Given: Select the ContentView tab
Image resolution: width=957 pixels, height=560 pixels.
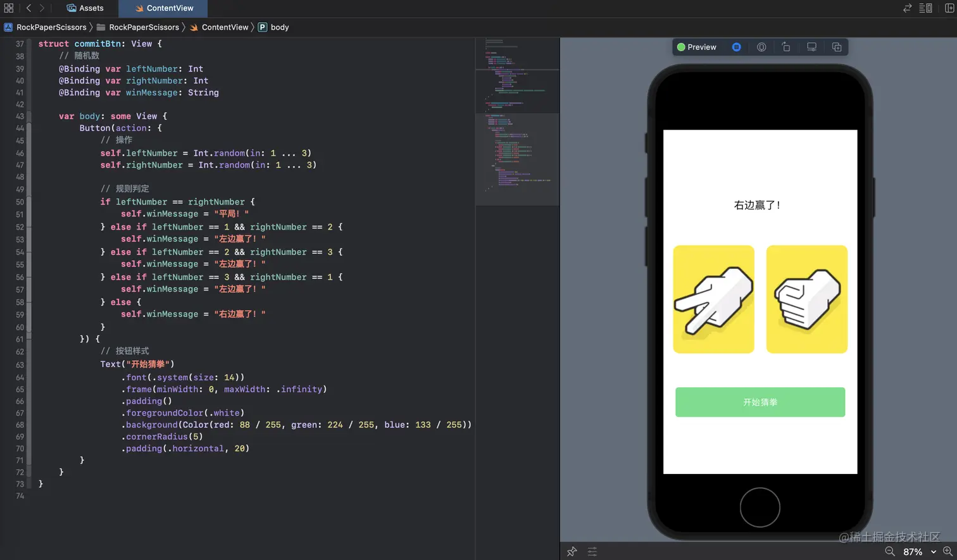Looking at the screenshot, I should [x=164, y=8].
